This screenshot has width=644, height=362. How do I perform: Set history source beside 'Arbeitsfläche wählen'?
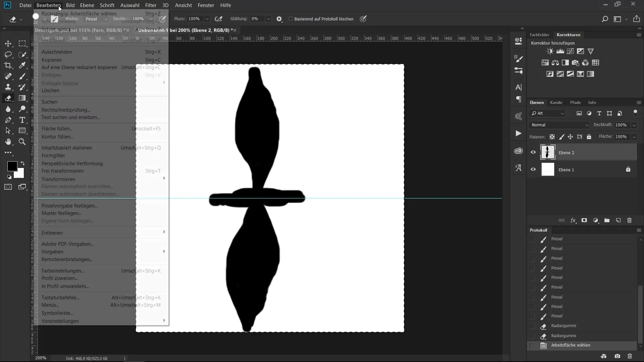[x=532, y=346]
